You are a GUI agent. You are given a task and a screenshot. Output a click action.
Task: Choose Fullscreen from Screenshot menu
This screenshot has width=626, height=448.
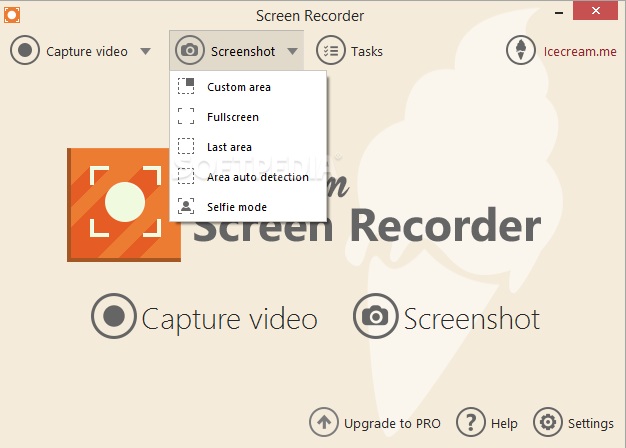tap(248, 117)
